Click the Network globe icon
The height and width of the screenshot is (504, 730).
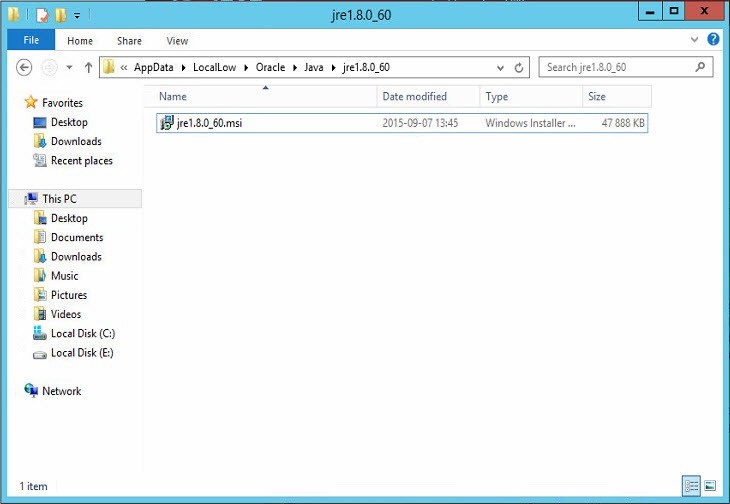(31, 390)
